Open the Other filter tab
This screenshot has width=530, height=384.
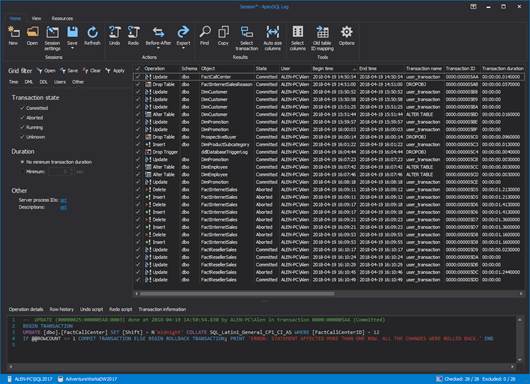click(x=78, y=82)
